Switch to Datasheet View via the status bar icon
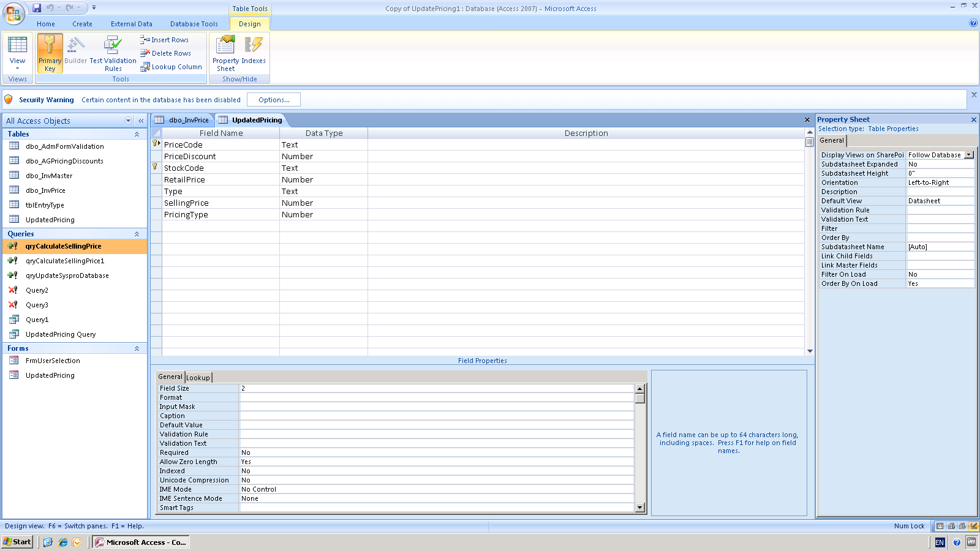The width and height of the screenshot is (980, 551). coord(940,526)
